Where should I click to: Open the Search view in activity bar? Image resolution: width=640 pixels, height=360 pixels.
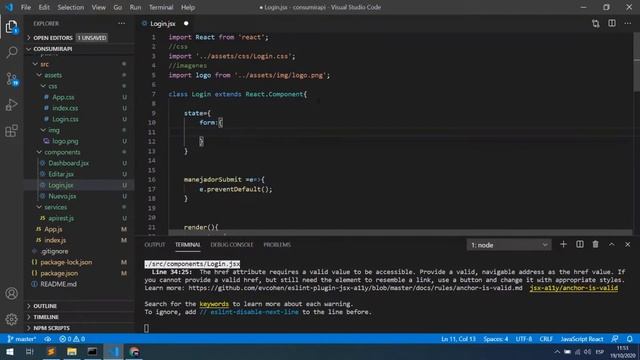click(x=12, y=52)
